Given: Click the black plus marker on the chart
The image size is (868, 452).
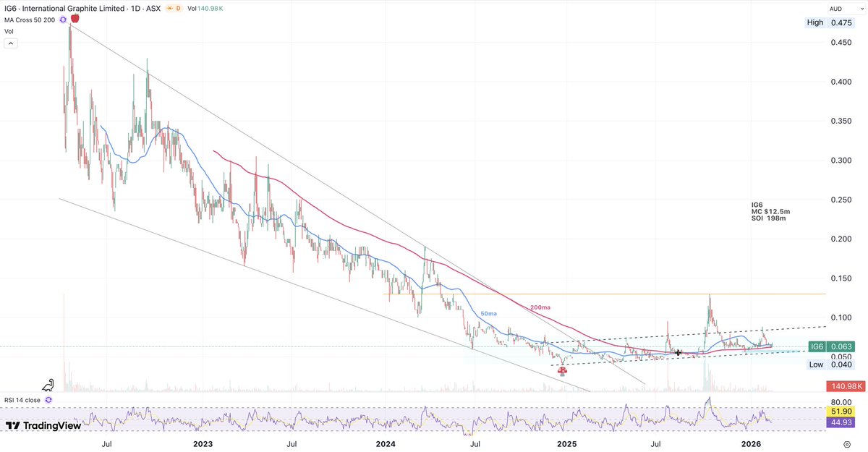Looking at the screenshot, I should point(678,352).
